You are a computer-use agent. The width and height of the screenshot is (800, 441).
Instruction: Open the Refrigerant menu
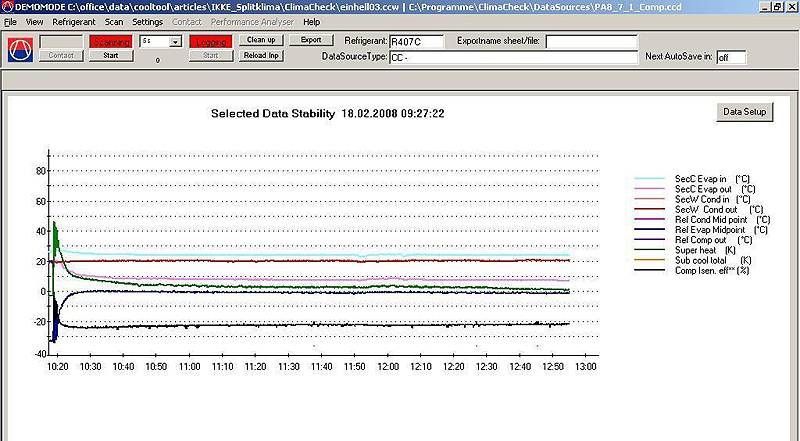(74, 21)
